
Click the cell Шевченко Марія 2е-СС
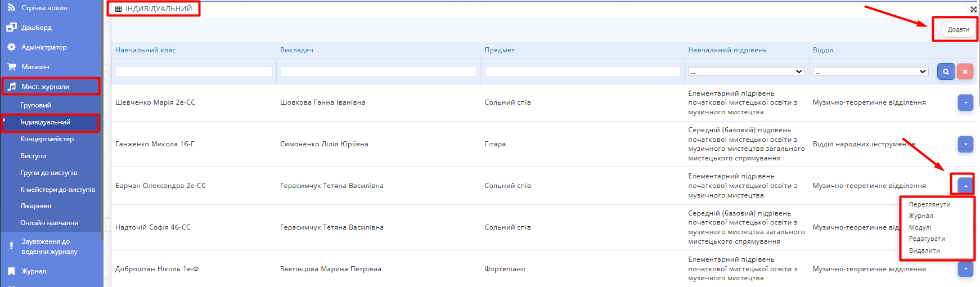click(155, 102)
